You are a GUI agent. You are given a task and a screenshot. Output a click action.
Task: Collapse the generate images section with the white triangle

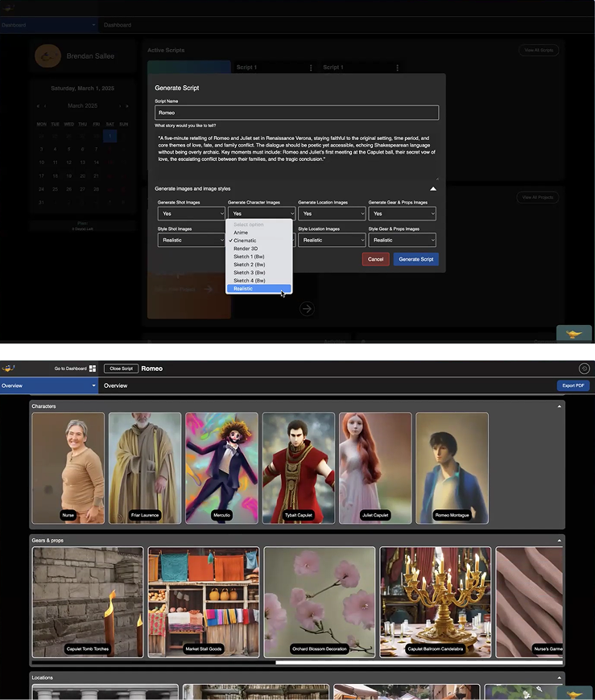coord(432,189)
